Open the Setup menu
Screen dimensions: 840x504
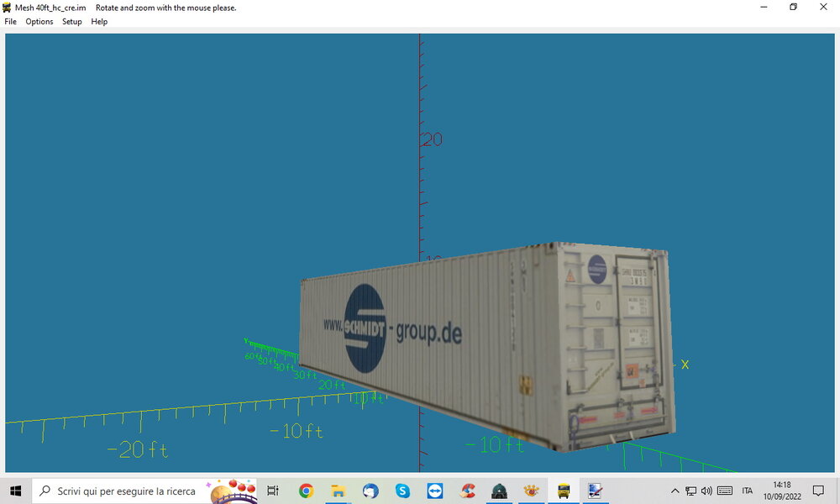pos(71,22)
